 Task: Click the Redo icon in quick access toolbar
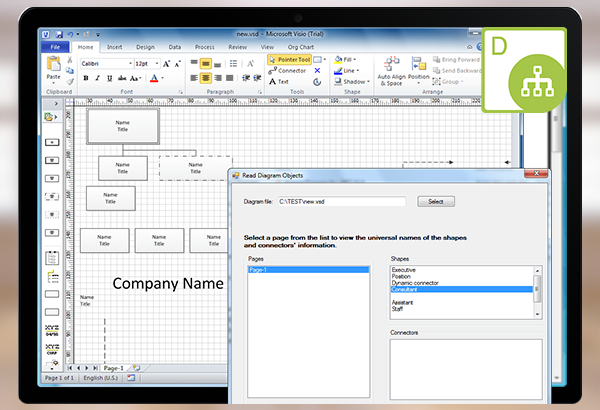(87, 34)
